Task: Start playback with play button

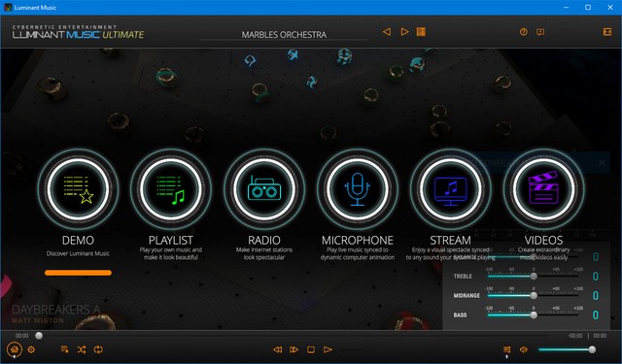Action: (328, 349)
